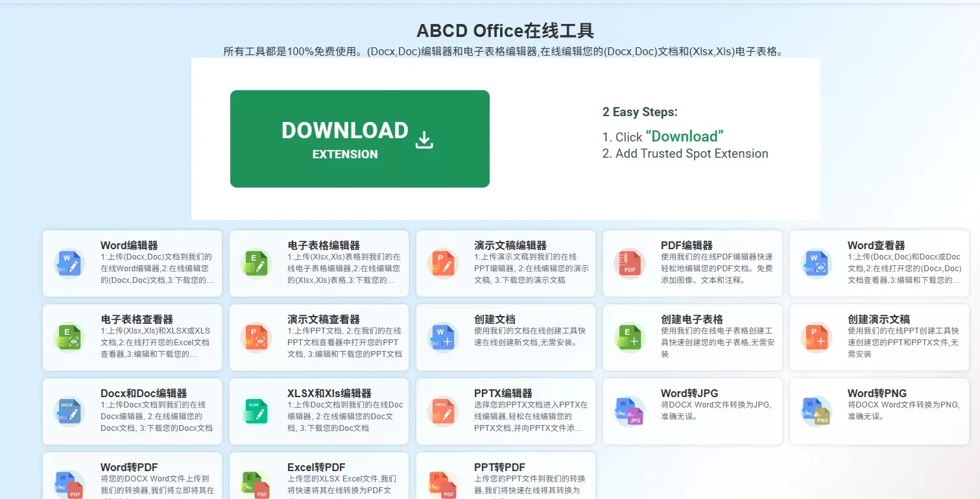Open the Word转PDF converter card
This screenshot has width=980, height=499.
pyautogui.click(x=132, y=476)
